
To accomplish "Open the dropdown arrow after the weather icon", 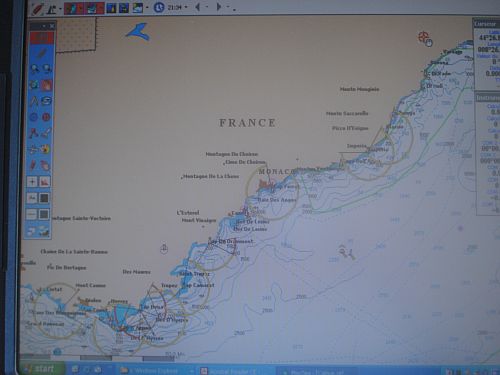I will [x=147, y=7].
